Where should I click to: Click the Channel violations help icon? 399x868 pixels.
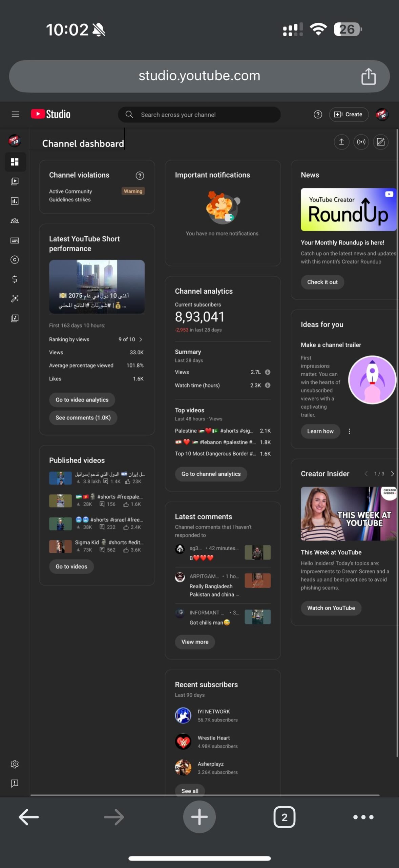140,175
